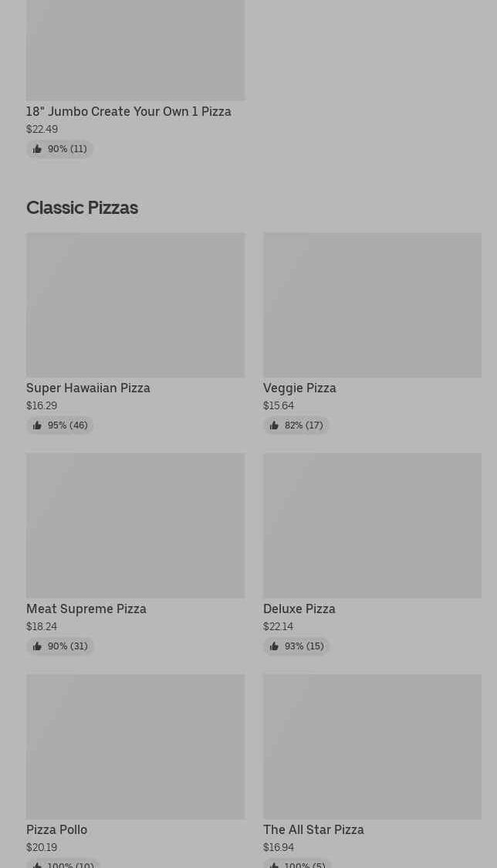497x868 pixels.
Task: Click thumbs-up icon under Veggie Pizza
Action: (274, 426)
